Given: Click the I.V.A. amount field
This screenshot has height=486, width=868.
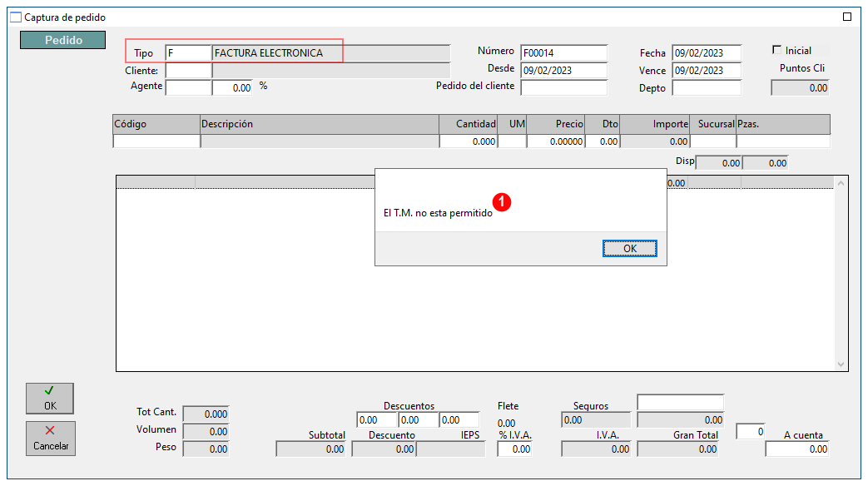Looking at the screenshot, I should pos(596,449).
